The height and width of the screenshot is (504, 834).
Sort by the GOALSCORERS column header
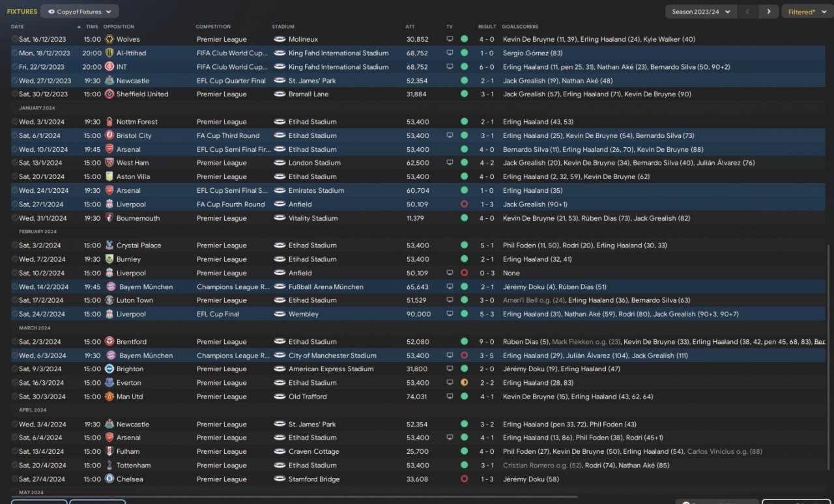pos(520,27)
